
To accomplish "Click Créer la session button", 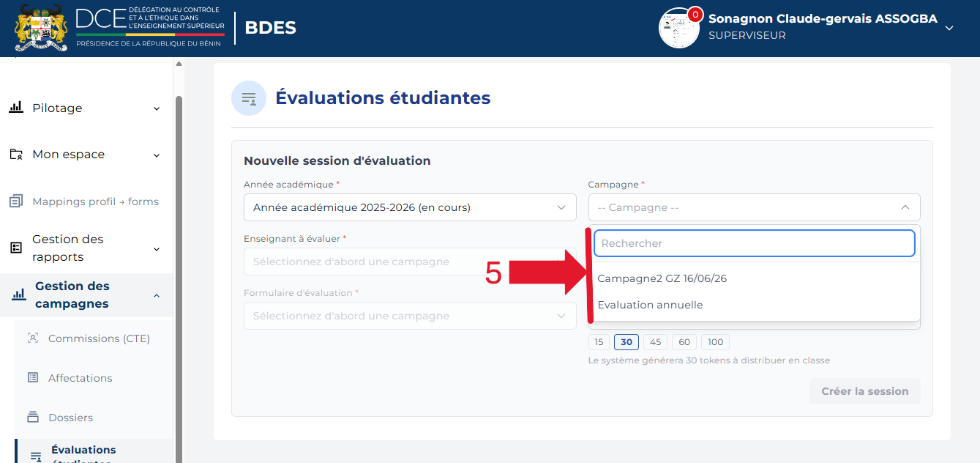I will [x=865, y=391].
